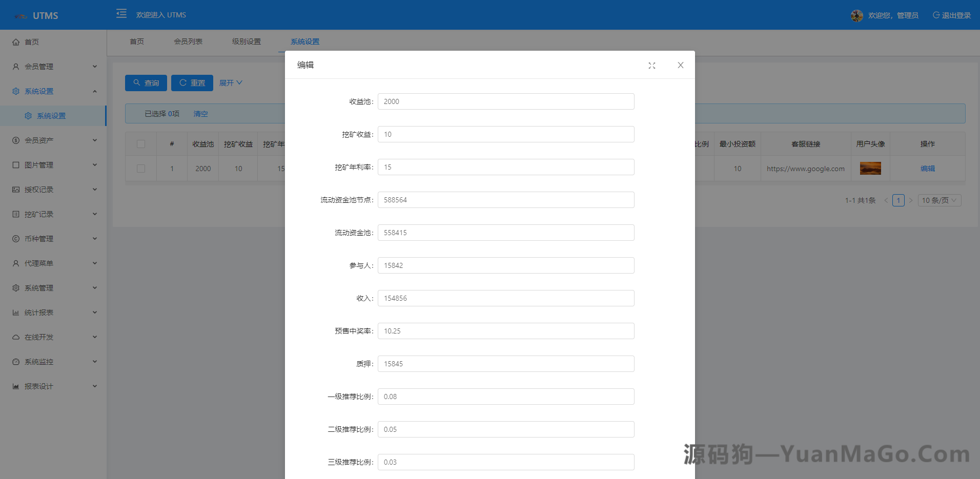Screen dimensions: 980x479
Task: Click the fullscreen expand icon in the edit dialog
Action: click(x=651, y=65)
